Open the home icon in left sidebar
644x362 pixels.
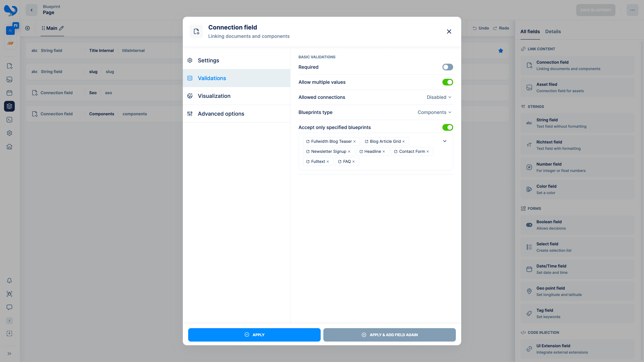point(9,147)
